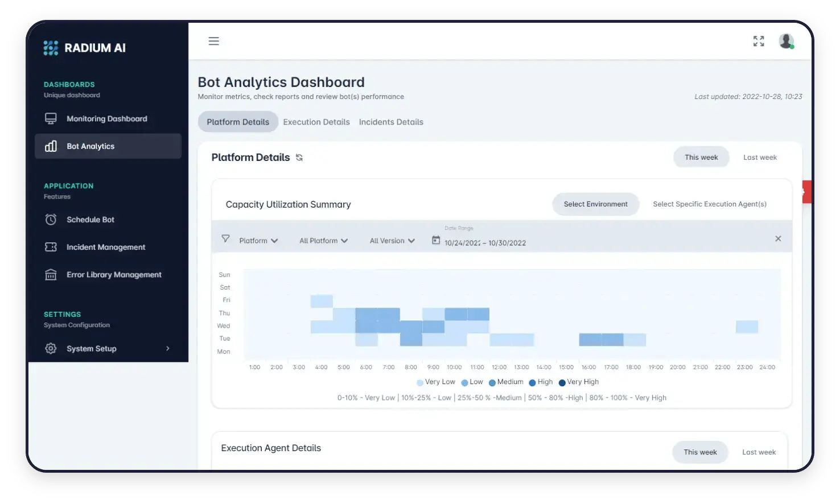
Task: Click the filter funnel icon
Action: [225, 239]
